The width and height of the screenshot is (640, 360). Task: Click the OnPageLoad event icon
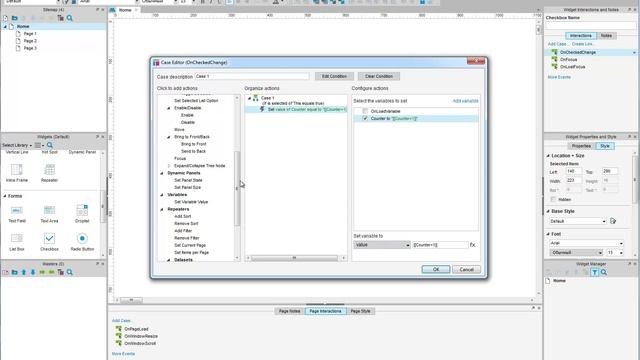click(119, 329)
